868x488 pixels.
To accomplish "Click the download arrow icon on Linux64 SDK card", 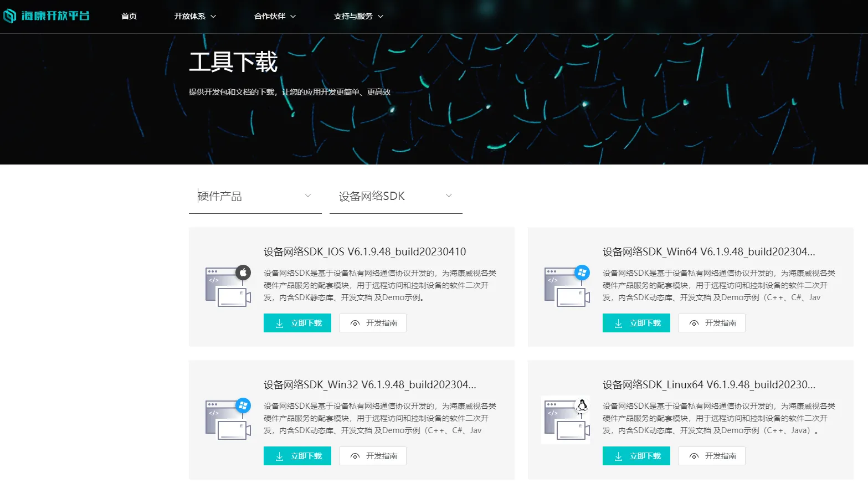I will tap(618, 456).
